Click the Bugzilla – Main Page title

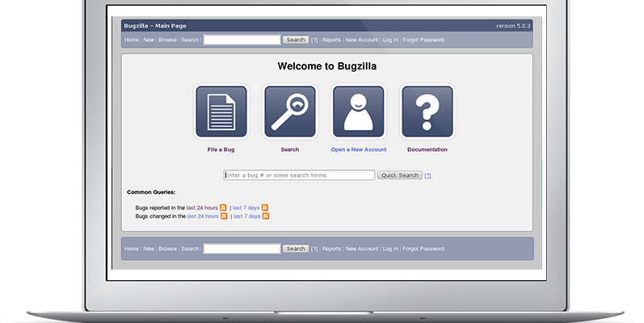155,26
